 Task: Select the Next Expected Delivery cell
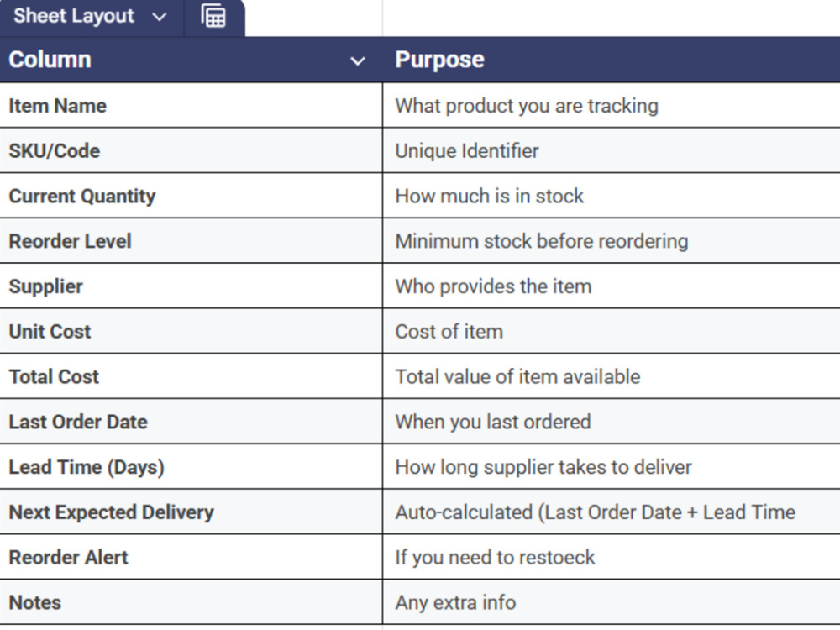(x=192, y=512)
